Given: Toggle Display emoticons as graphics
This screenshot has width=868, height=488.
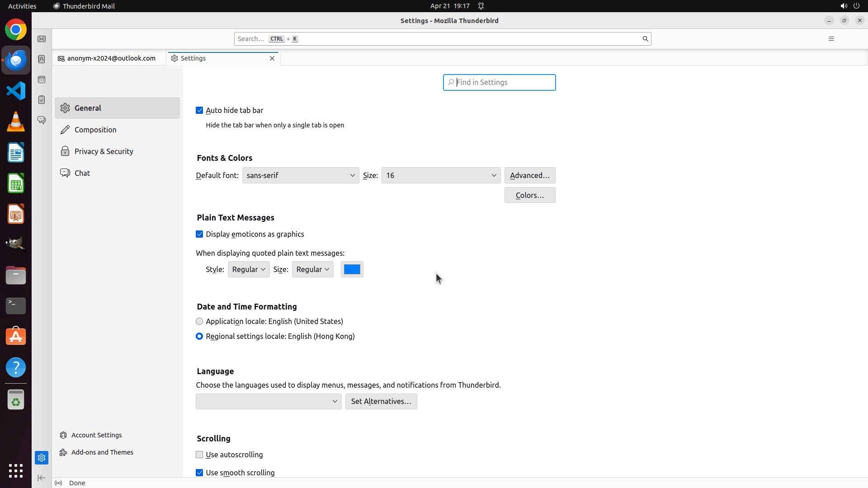Looking at the screenshot, I should pyautogui.click(x=199, y=234).
